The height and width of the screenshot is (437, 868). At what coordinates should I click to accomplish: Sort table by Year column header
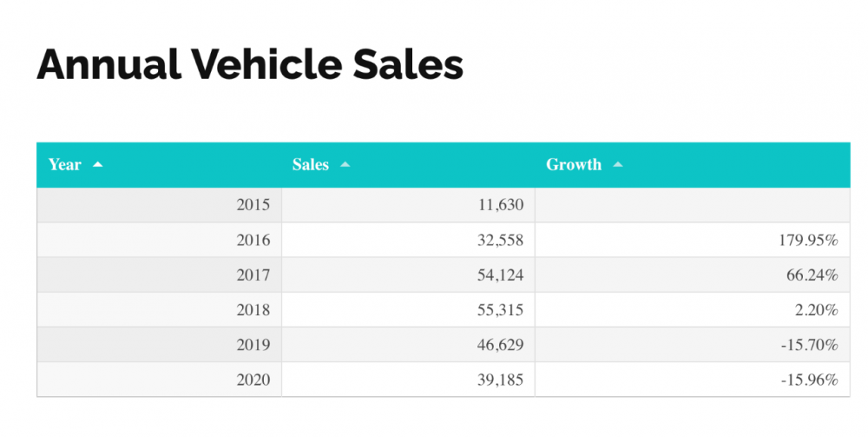click(65, 164)
